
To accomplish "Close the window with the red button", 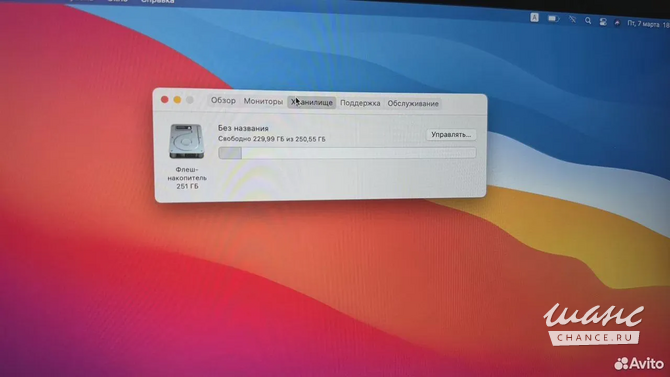I will (x=165, y=100).
